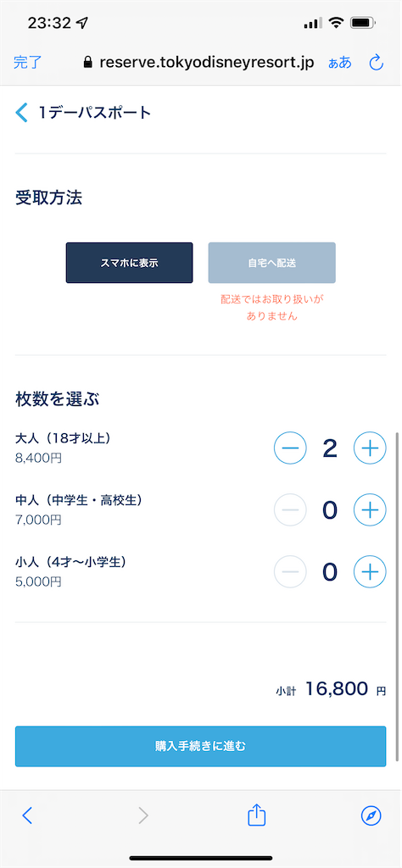Tap the disabled minus for 中人
Screen dimensions: 402x868
click(290, 509)
